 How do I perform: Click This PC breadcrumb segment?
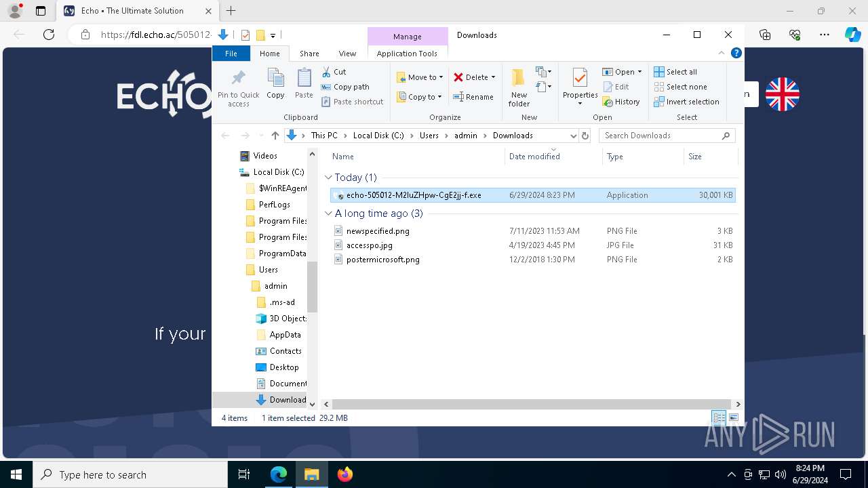(324, 136)
